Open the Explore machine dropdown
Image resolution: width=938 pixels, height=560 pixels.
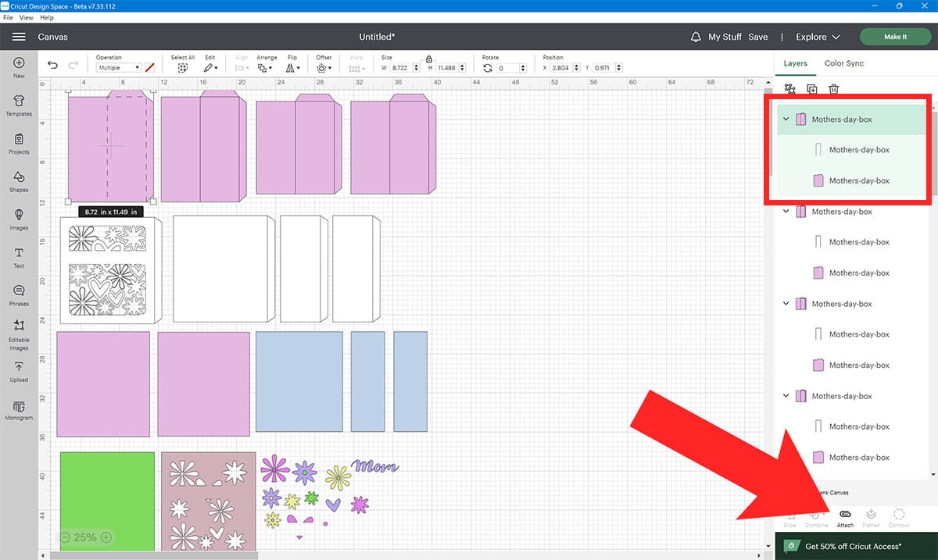[x=818, y=37]
